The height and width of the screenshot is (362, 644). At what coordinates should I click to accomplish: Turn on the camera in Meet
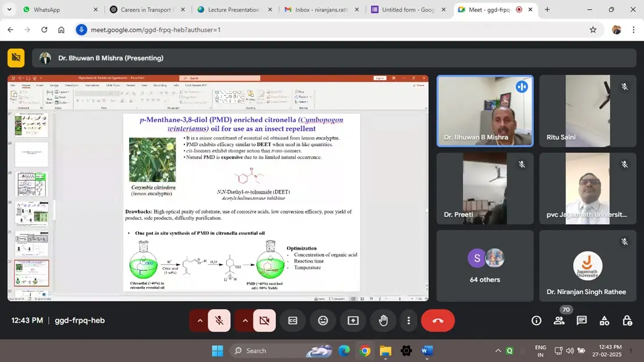[x=265, y=321]
